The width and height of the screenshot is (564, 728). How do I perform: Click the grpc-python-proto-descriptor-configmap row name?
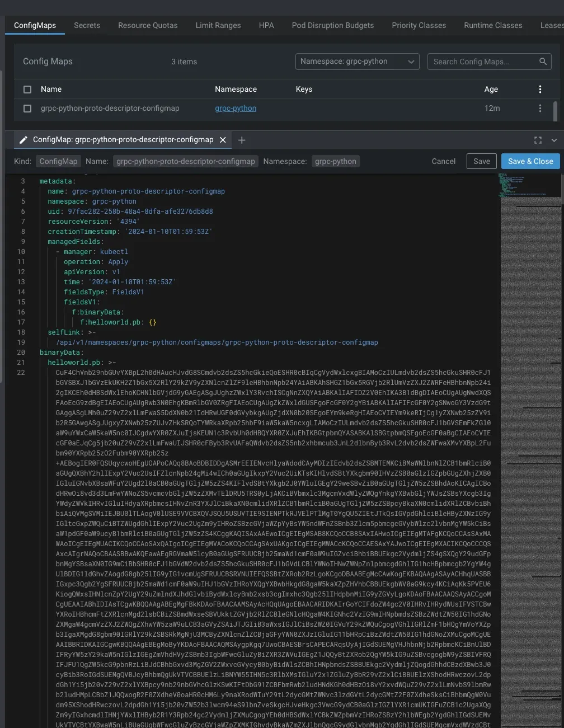click(x=110, y=109)
